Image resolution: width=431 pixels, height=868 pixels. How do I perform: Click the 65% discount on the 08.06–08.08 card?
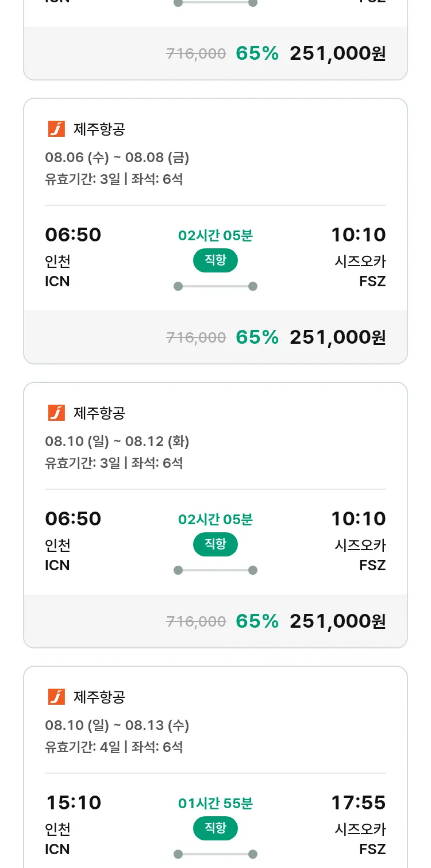tap(257, 337)
